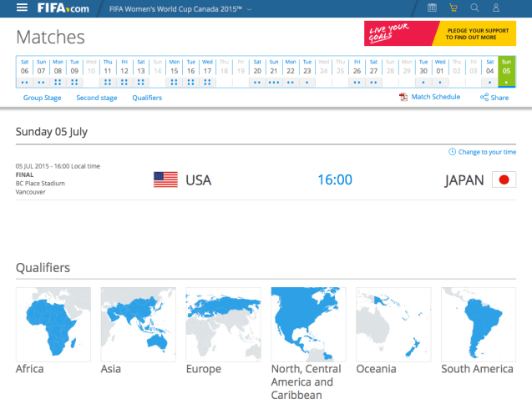Viewport: 532px width, 404px height.
Task: Select Sat 20 in the date strip
Action: coord(257,72)
